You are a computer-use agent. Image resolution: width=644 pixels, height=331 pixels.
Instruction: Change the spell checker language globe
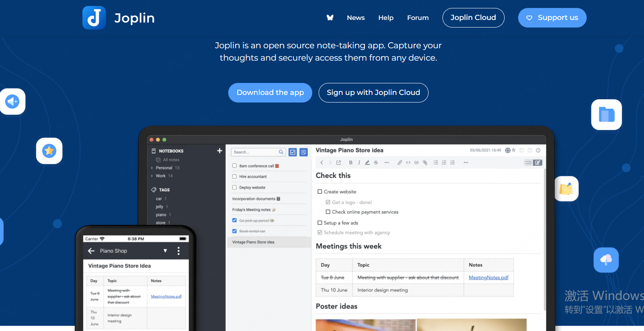click(508, 150)
